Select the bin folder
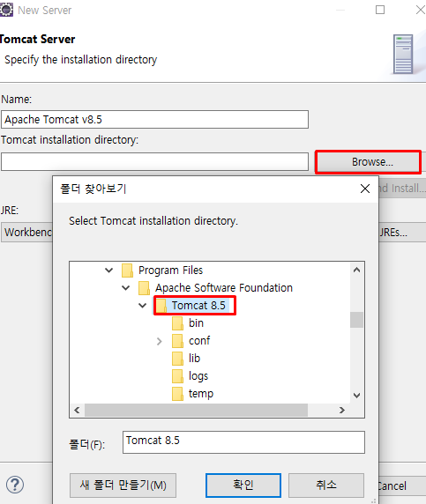This screenshot has height=504, width=426. (x=196, y=323)
